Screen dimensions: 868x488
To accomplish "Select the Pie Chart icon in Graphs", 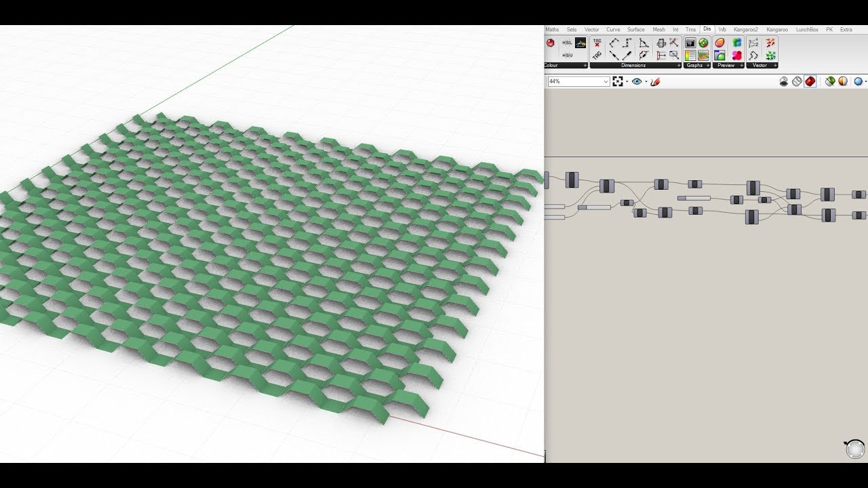I will (703, 43).
